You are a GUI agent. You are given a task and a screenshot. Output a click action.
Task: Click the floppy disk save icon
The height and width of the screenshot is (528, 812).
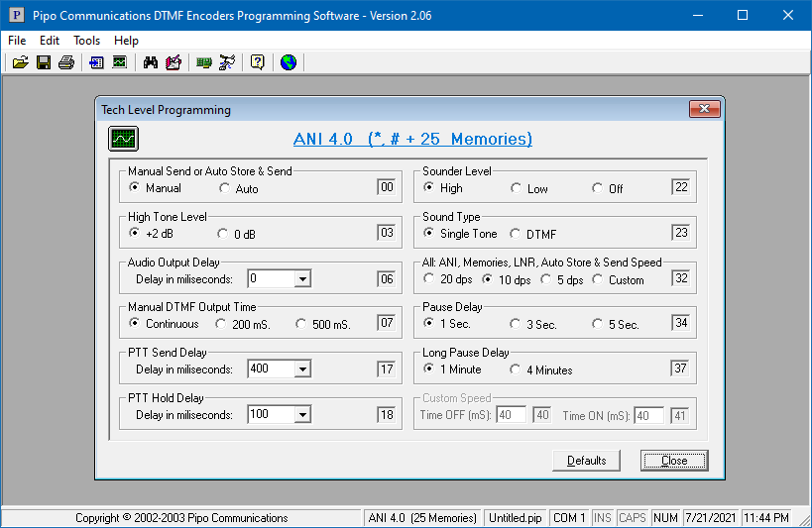44,62
